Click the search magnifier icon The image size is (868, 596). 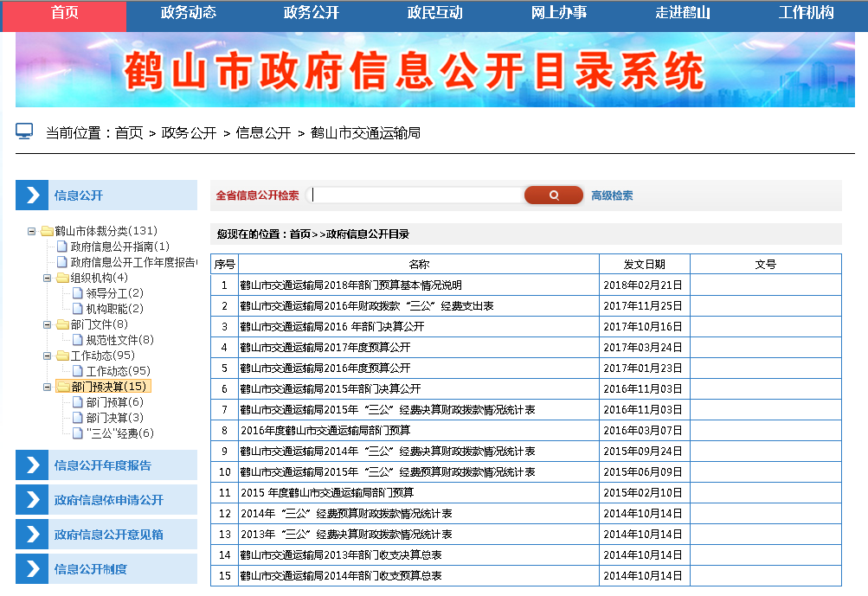point(553,195)
